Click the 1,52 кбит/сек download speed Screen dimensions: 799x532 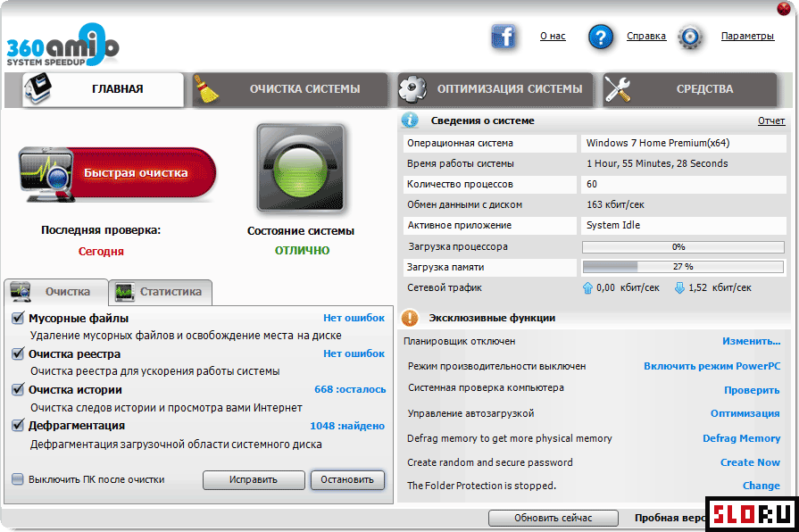tap(720, 288)
